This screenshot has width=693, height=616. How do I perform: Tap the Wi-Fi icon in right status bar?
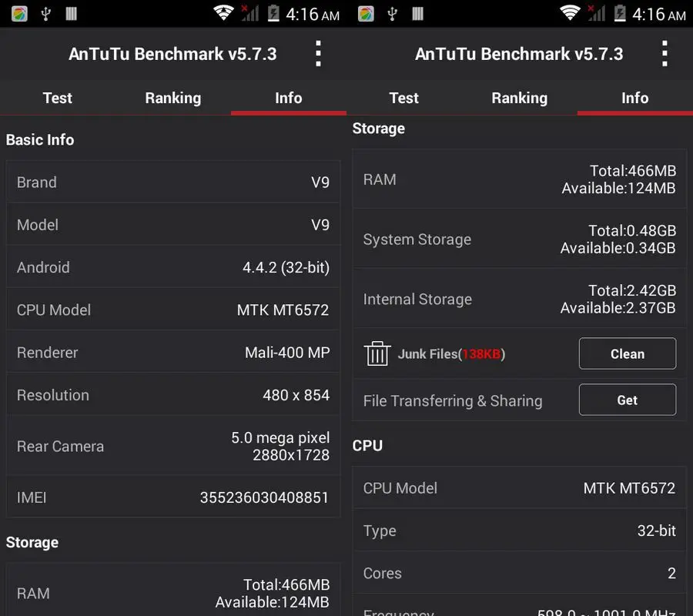point(570,13)
